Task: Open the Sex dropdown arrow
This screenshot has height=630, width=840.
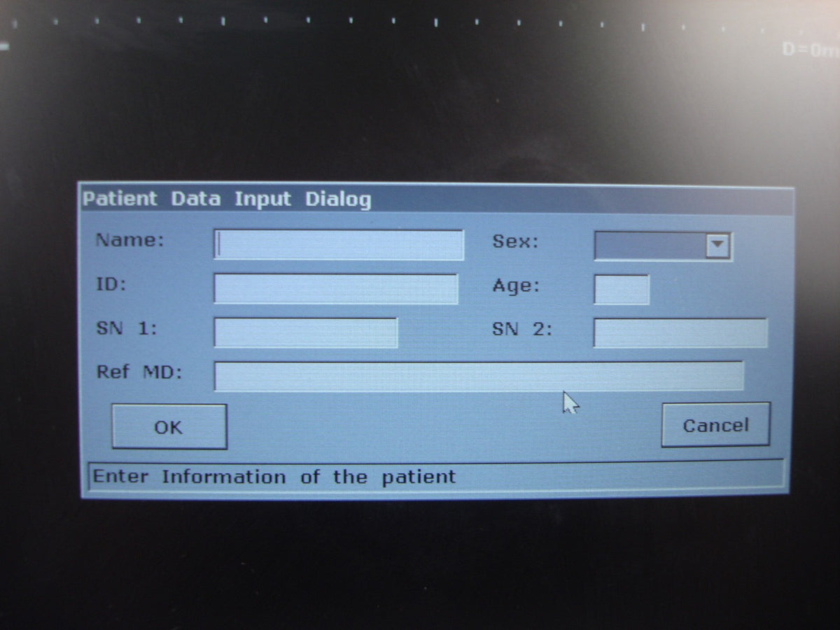Action: (717, 246)
